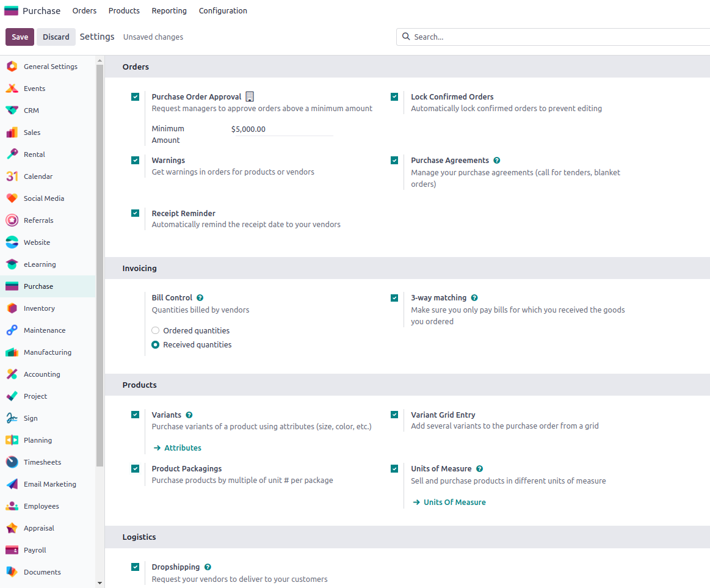This screenshot has width=710, height=588.
Task: Disable the Variant Grid Entry checkbox
Action: (x=394, y=415)
